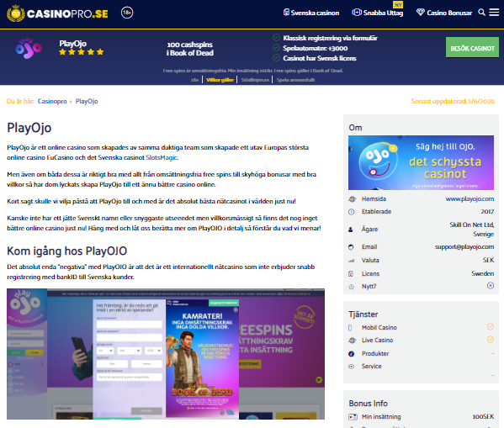Open the SlotsMagic link in text
This screenshot has height=428, width=504.
tap(162, 157)
